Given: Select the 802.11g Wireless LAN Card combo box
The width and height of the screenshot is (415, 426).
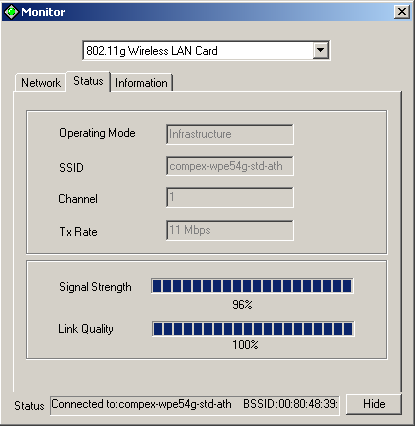Looking at the screenshot, I should click(206, 51).
